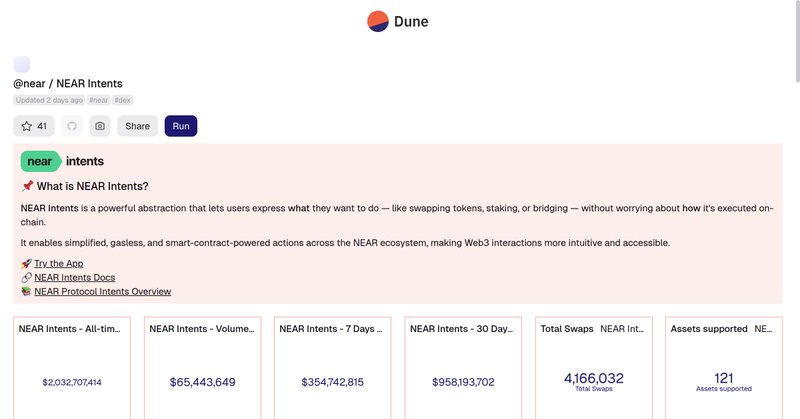Click the page vertical scrollbar thumb
Viewport: 800px width, 419px height.
[797, 42]
